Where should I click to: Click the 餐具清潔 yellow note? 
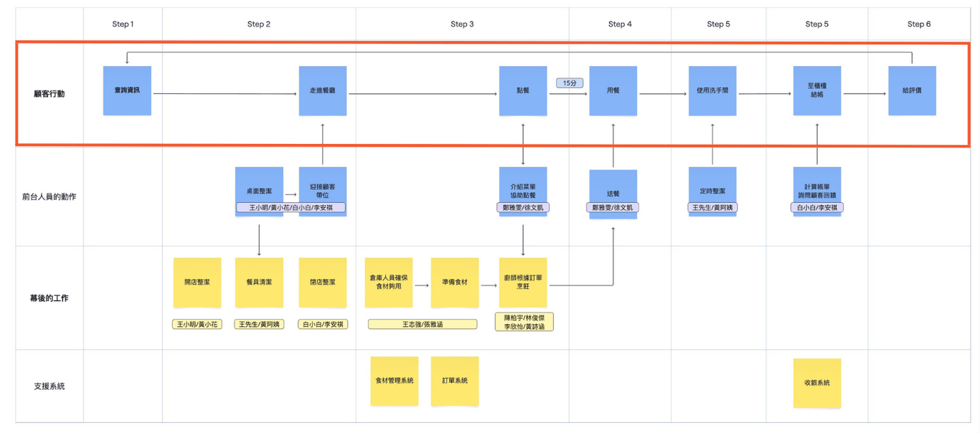click(x=259, y=282)
